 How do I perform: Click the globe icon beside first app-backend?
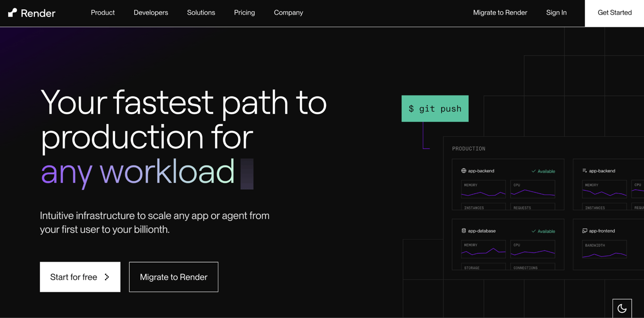tap(463, 171)
